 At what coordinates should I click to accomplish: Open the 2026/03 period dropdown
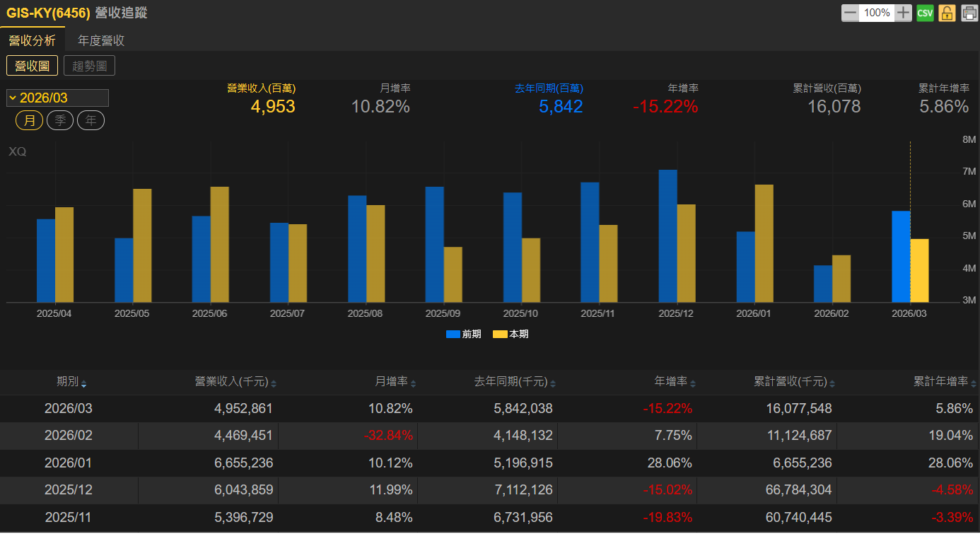(57, 98)
